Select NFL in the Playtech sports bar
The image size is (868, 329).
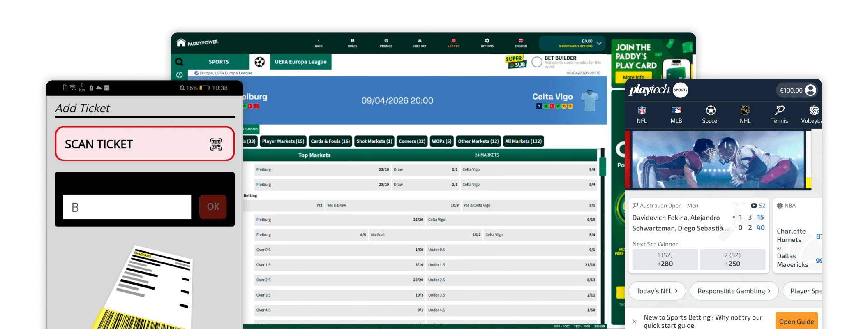coord(642,115)
